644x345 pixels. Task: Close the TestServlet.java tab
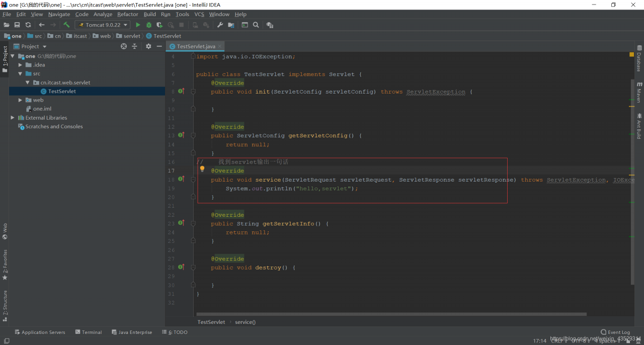220,46
